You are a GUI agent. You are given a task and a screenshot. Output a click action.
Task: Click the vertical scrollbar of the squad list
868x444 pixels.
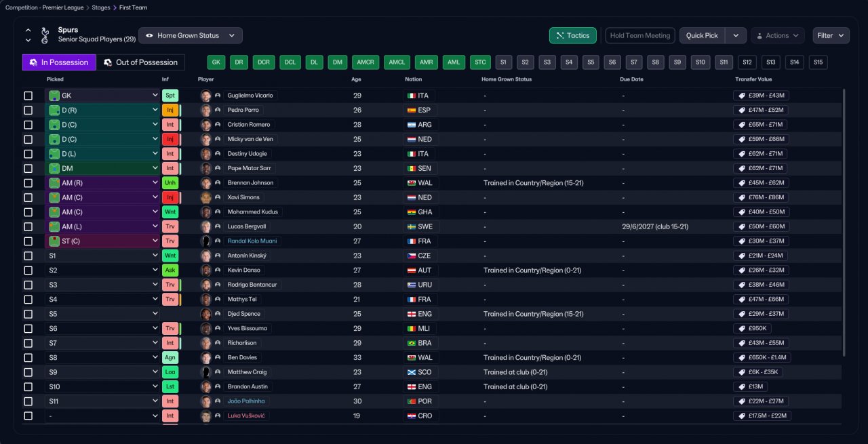click(844, 222)
